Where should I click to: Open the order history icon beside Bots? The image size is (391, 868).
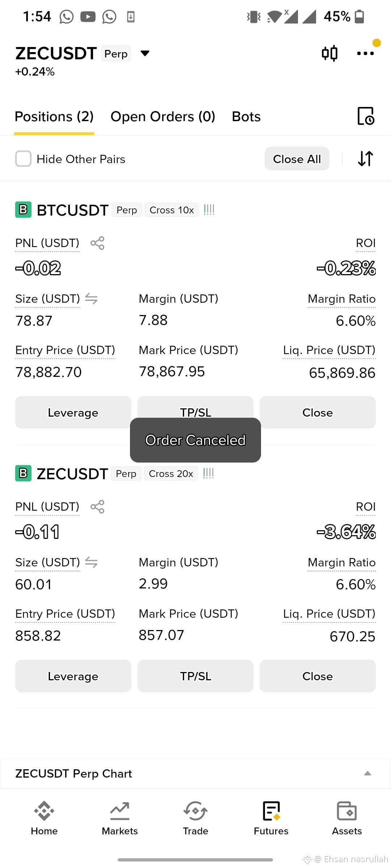tap(366, 116)
